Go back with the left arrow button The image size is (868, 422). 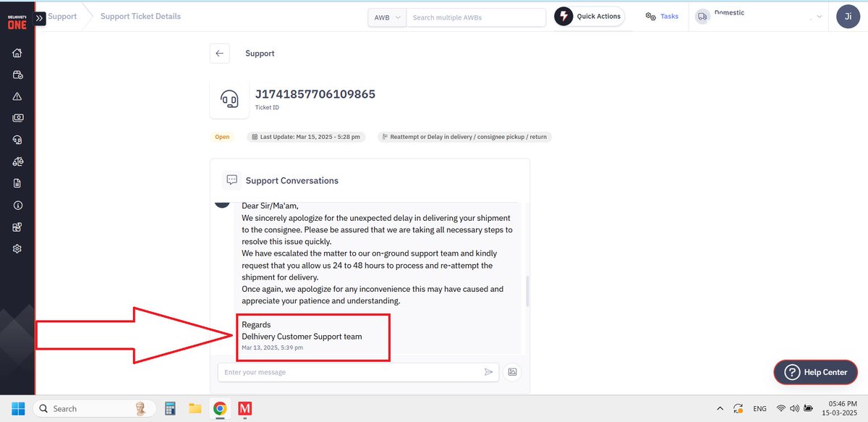coord(220,54)
